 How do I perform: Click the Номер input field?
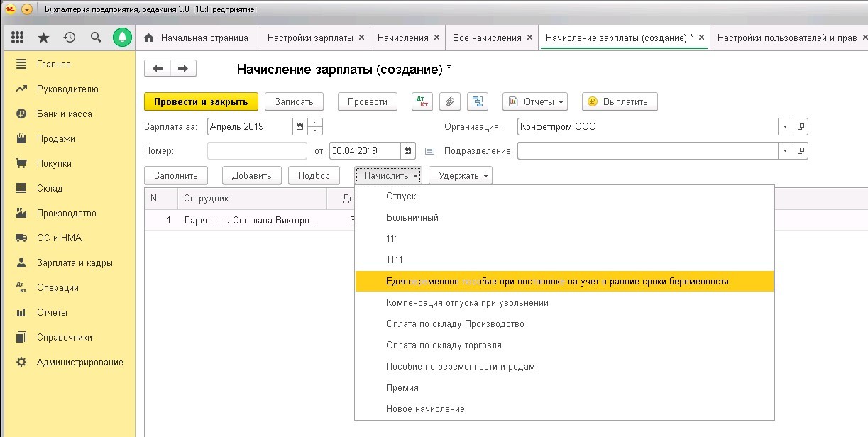pyautogui.click(x=257, y=150)
